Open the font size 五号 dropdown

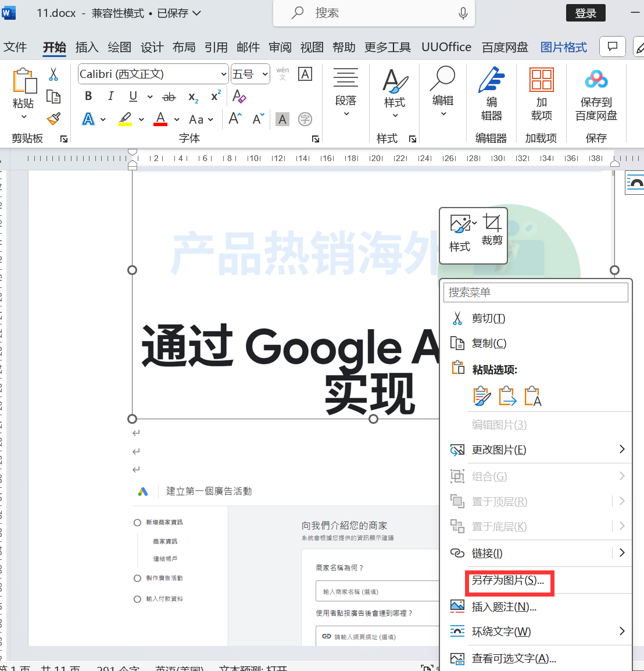pos(265,74)
